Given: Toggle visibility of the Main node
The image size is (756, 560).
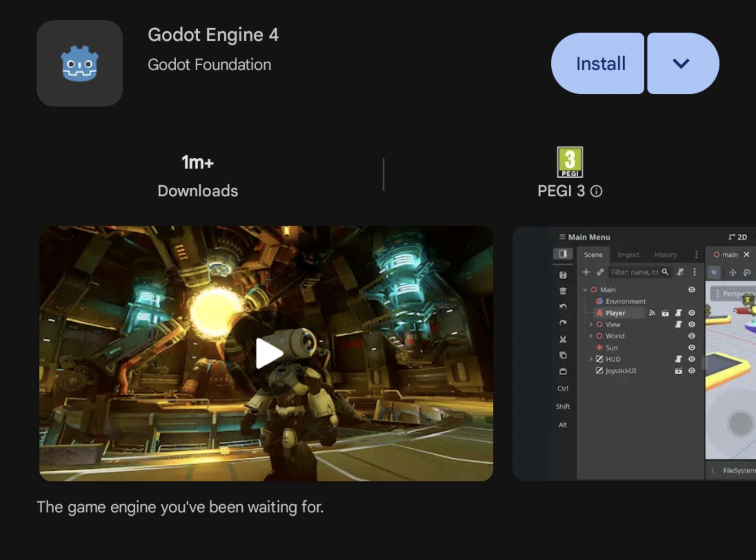Looking at the screenshot, I should click(x=692, y=290).
